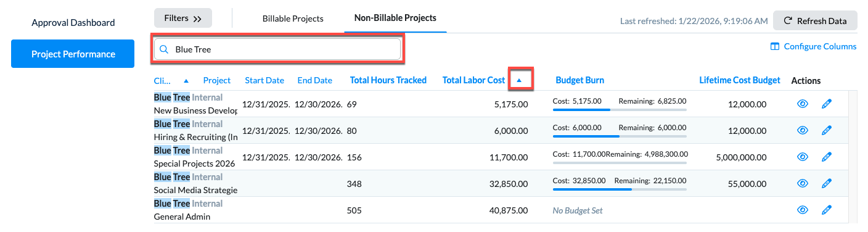868x232 pixels.
Task: Click budget bar showing Cost 32,850.00
Action: coord(620,189)
